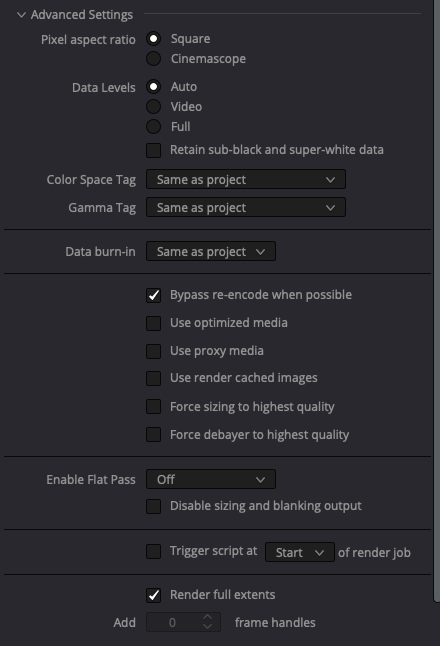Enable the Trigger script at checkbox
This screenshot has width=440, height=646.
(x=154, y=551)
